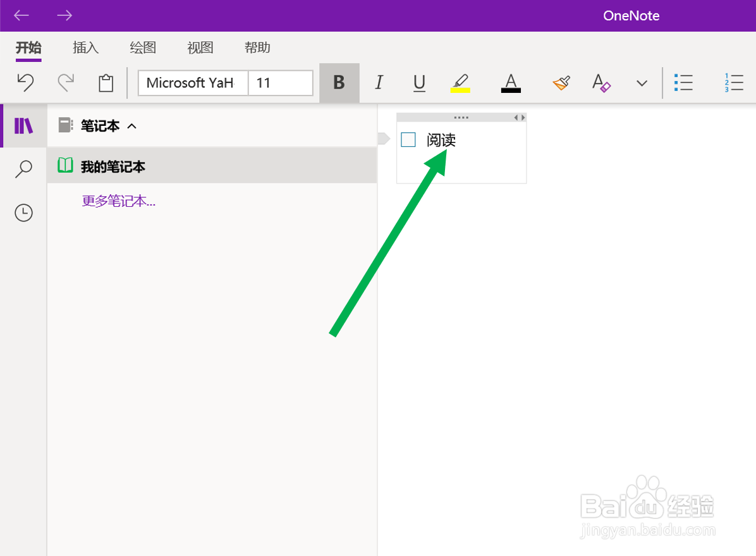Viewport: 756px width, 556px height.
Task: Switch to the 视图 tab
Action: [x=200, y=47]
